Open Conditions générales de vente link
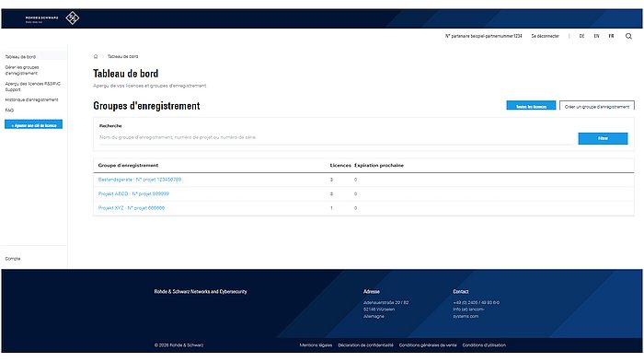 click(x=428, y=345)
